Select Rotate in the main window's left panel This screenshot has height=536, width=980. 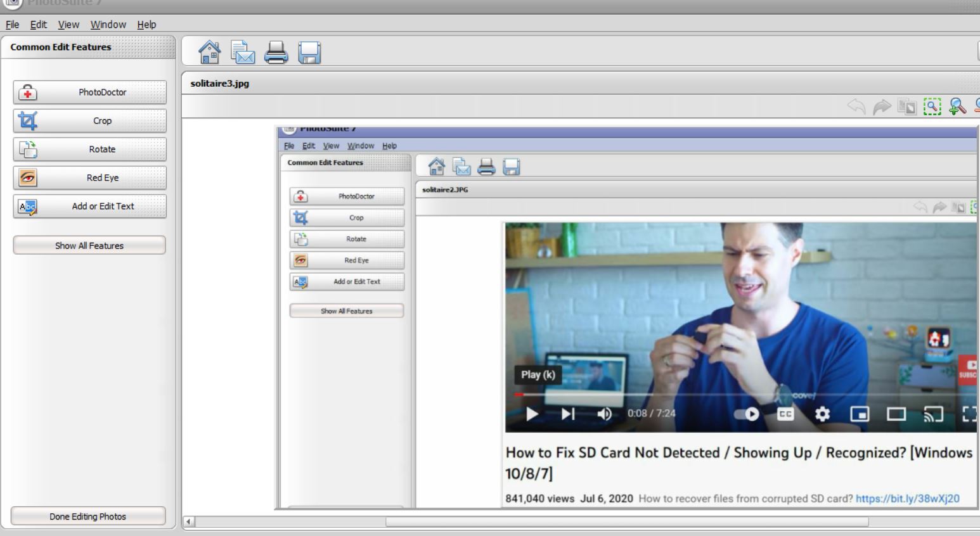pos(89,150)
